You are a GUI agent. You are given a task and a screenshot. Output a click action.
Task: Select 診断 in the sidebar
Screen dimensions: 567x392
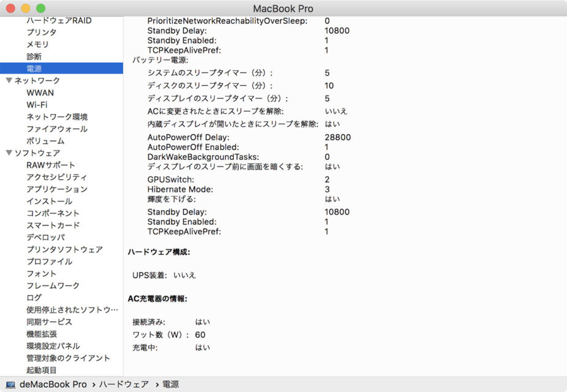(34, 56)
